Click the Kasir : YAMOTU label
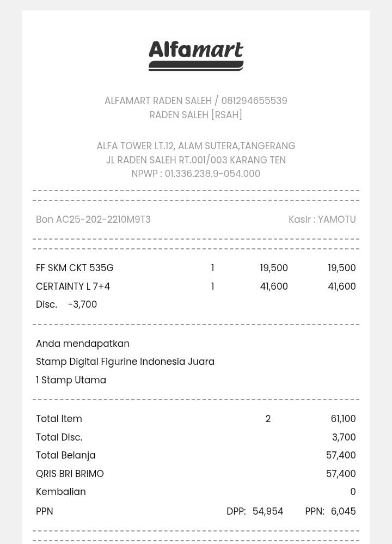Screen dimensions: 392x544 point(322,219)
